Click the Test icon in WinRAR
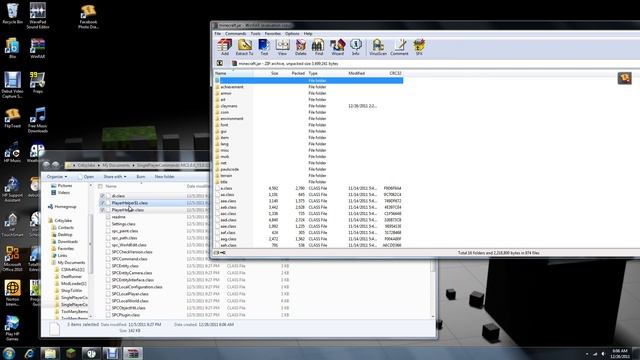The height and width of the screenshot is (360, 640). 264,47
